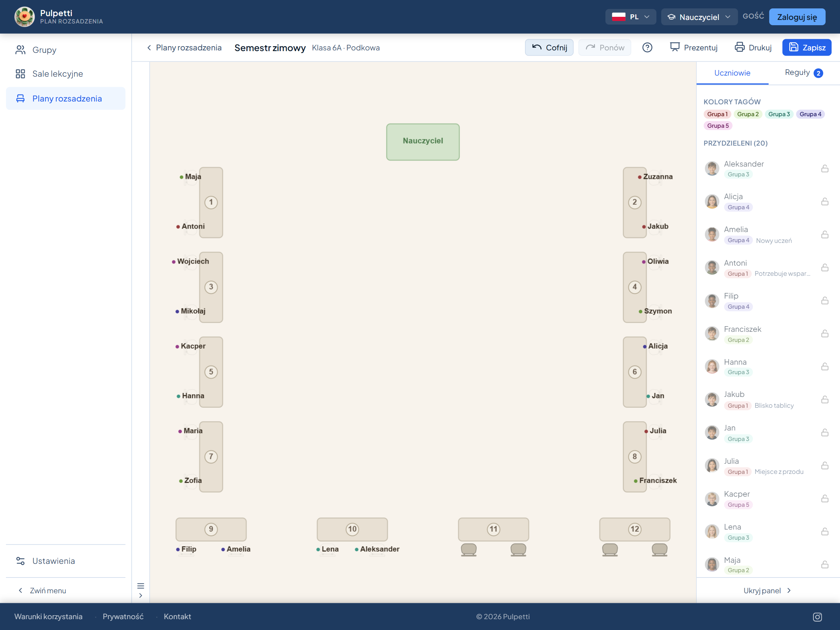The height and width of the screenshot is (630, 840).
Task: Open the Nauczyciel role dropdown
Action: coord(699,17)
